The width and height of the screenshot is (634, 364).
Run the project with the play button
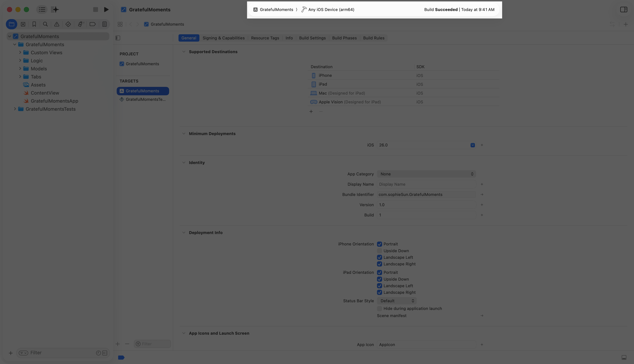point(106,10)
